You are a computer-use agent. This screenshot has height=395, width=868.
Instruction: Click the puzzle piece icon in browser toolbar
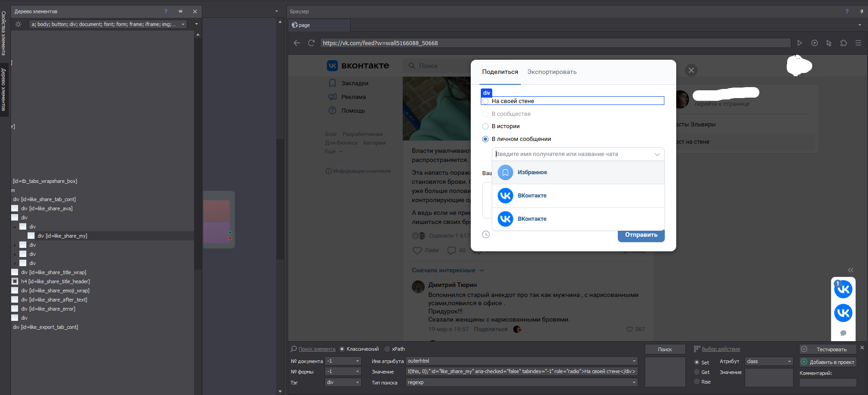point(843,43)
